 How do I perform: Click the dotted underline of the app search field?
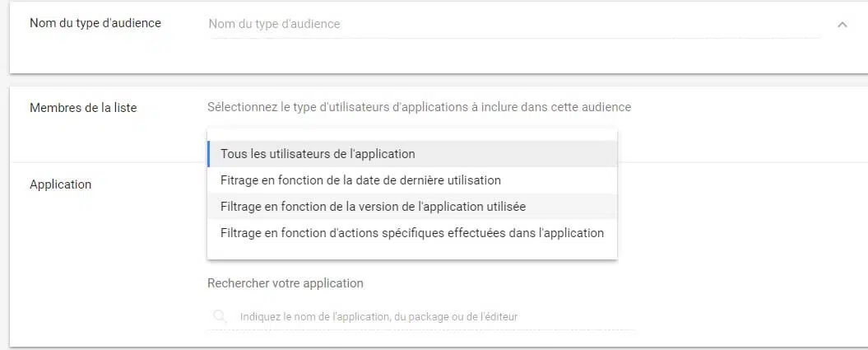[x=420, y=330]
